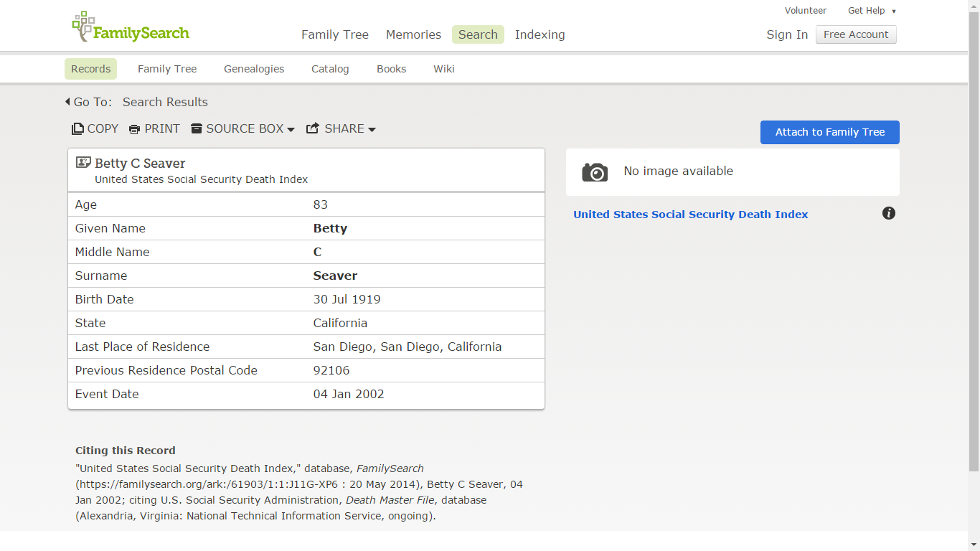Click the Go To Search Results link
The image size is (980, 551).
[x=165, y=102]
